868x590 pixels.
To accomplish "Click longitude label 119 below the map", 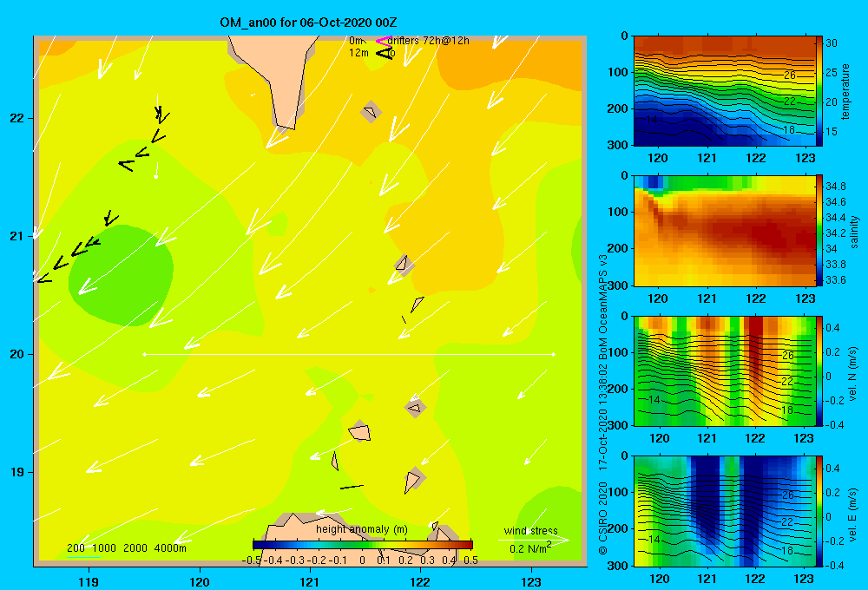I will [89, 581].
